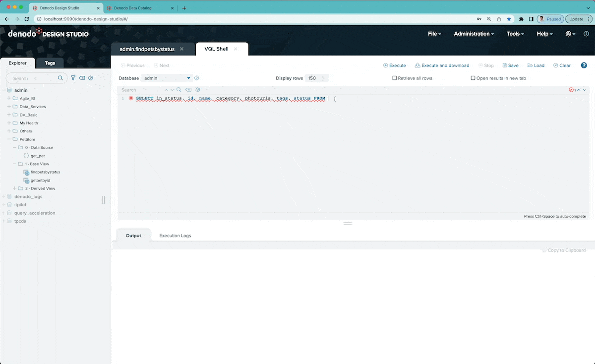Open the File menu
Viewport: 595px width, 364px height.
click(x=434, y=34)
